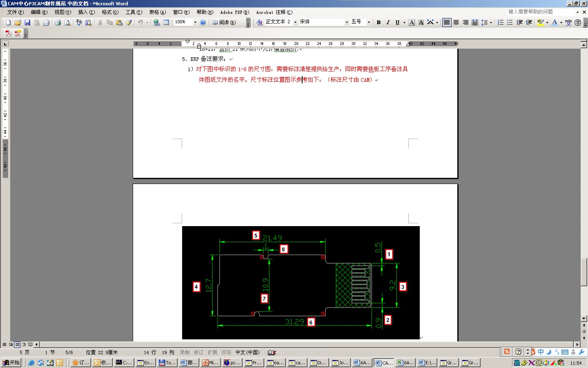The image size is (588, 368).
Task: Toggle underline formatting
Action: coord(397,22)
